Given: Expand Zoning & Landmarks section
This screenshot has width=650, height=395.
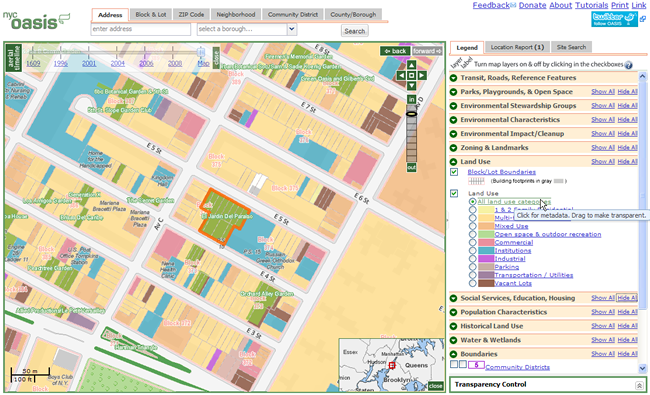Looking at the screenshot, I should 454,148.
